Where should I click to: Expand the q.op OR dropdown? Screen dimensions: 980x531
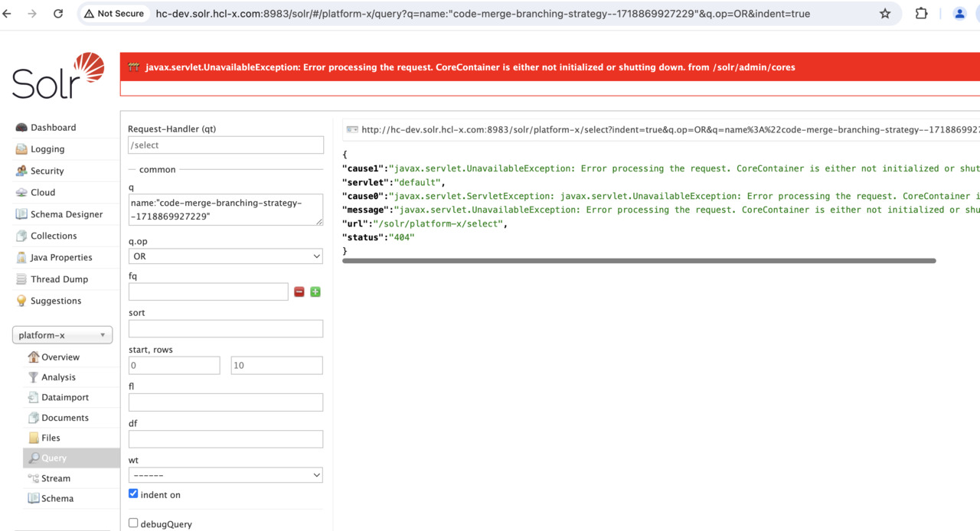click(225, 256)
